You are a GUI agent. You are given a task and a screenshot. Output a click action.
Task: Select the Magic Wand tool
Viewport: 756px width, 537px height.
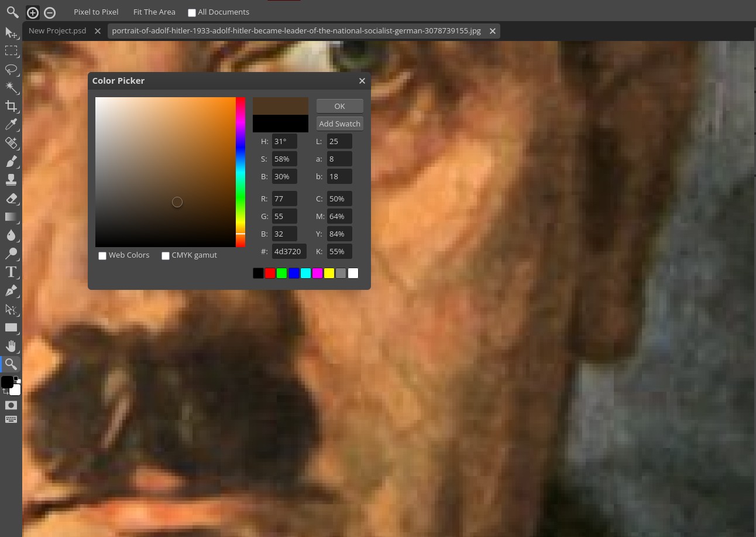pos(11,88)
